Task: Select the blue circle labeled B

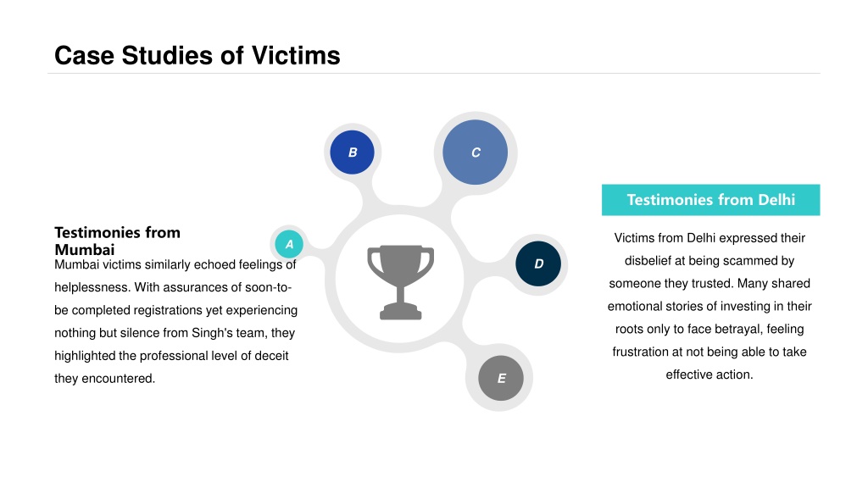Action: [x=352, y=152]
